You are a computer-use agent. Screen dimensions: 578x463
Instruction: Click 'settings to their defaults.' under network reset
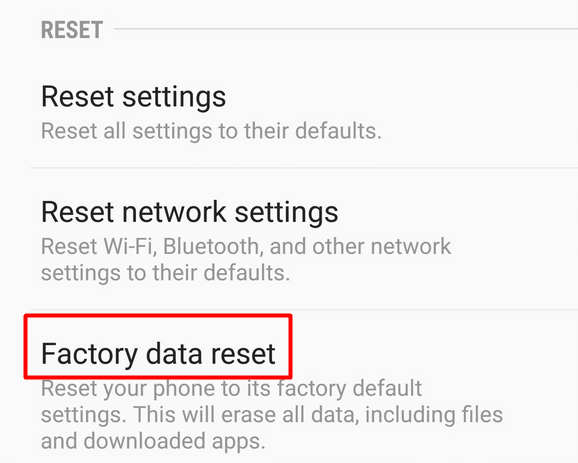165,273
